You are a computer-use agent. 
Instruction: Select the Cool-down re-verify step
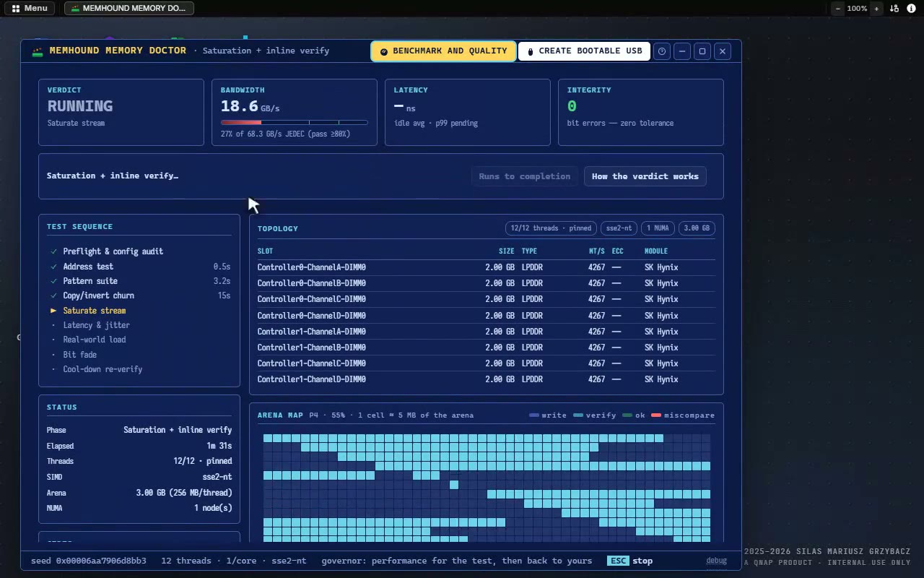139,369
